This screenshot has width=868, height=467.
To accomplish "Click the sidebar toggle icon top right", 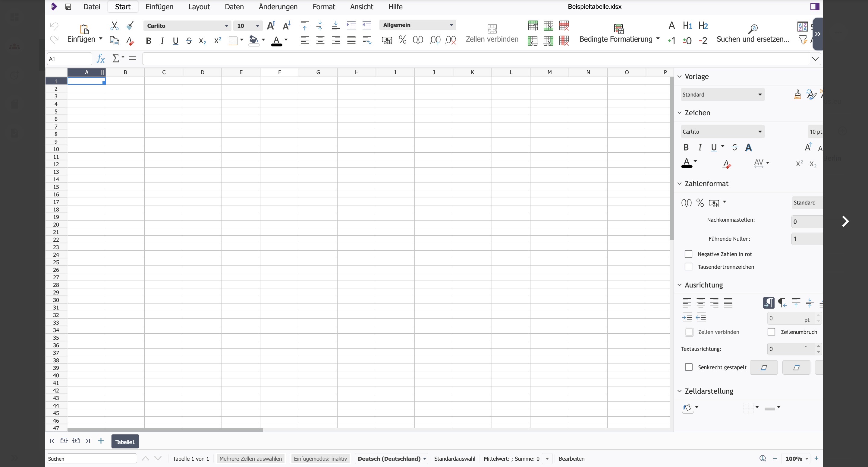I will (x=815, y=7).
